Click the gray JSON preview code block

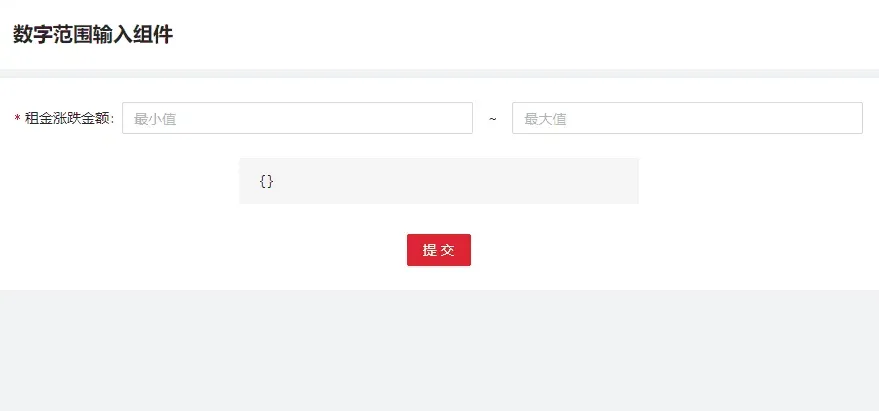pos(439,181)
